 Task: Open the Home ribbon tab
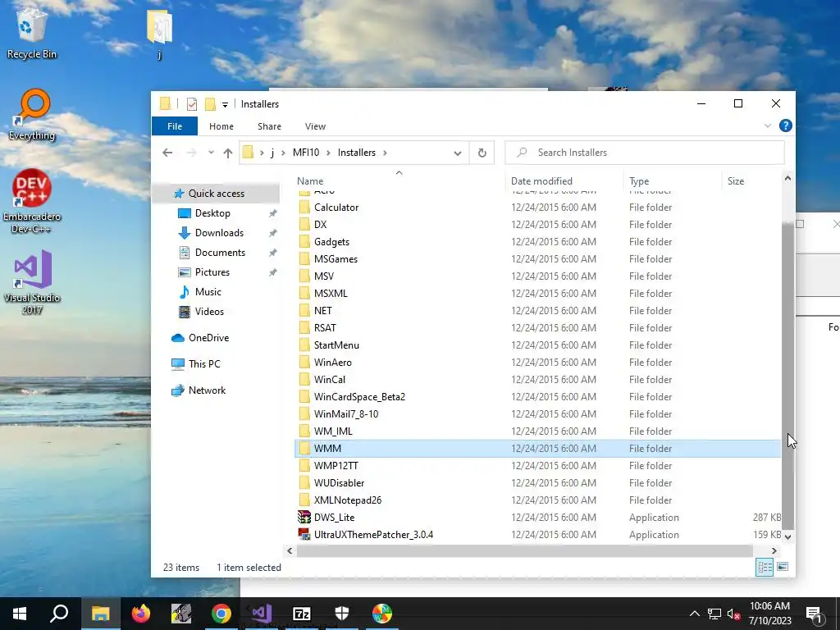(x=221, y=126)
